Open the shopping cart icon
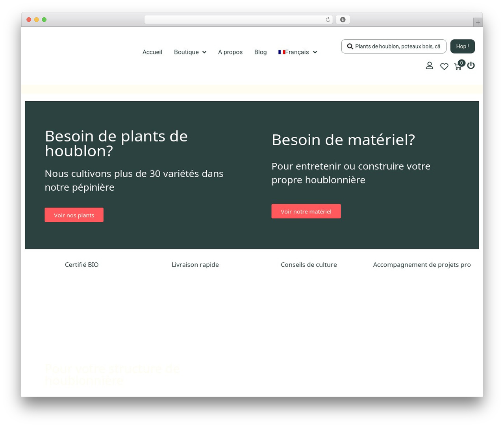Image resolution: width=504 pixels, height=427 pixels. coord(458,67)
